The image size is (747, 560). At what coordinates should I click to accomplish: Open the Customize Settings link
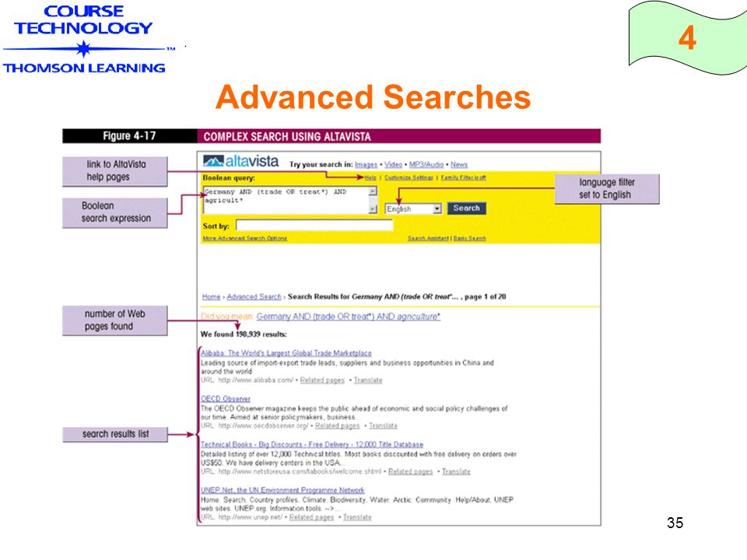click(409, 177)
